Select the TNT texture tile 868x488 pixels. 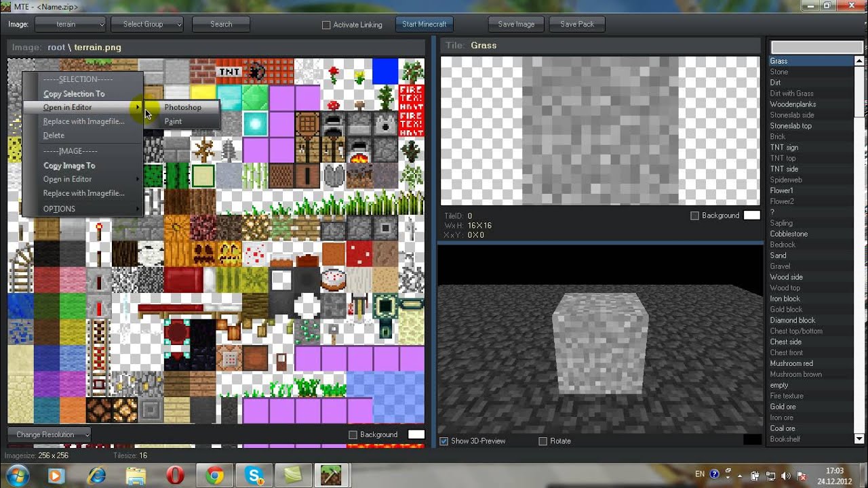click(229, 72)
